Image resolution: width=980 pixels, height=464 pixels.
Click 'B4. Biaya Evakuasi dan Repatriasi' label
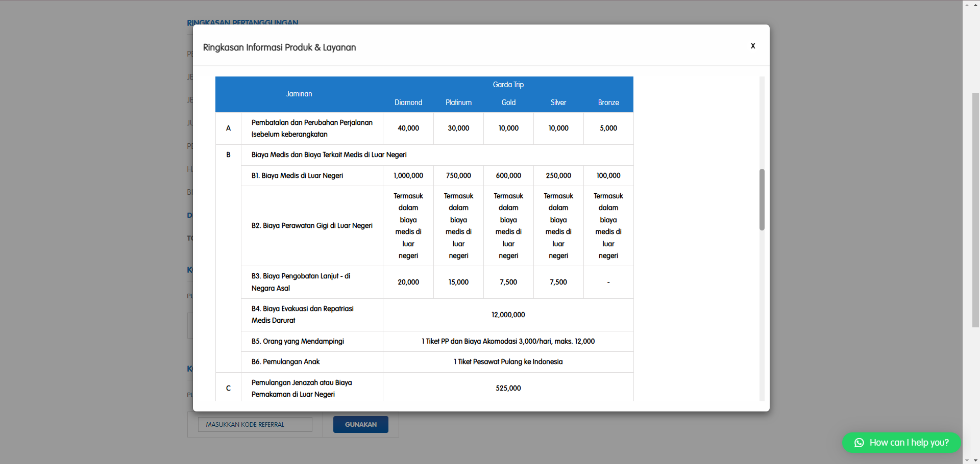[302, 315]
